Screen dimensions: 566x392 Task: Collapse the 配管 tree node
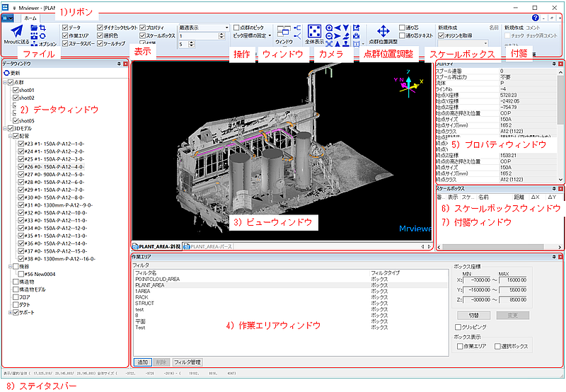10,136
